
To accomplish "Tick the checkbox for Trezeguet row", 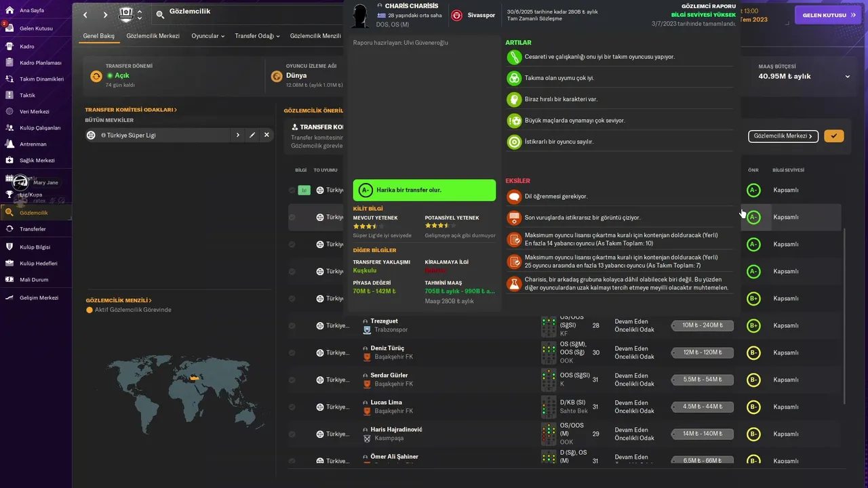I will (292, 326).
